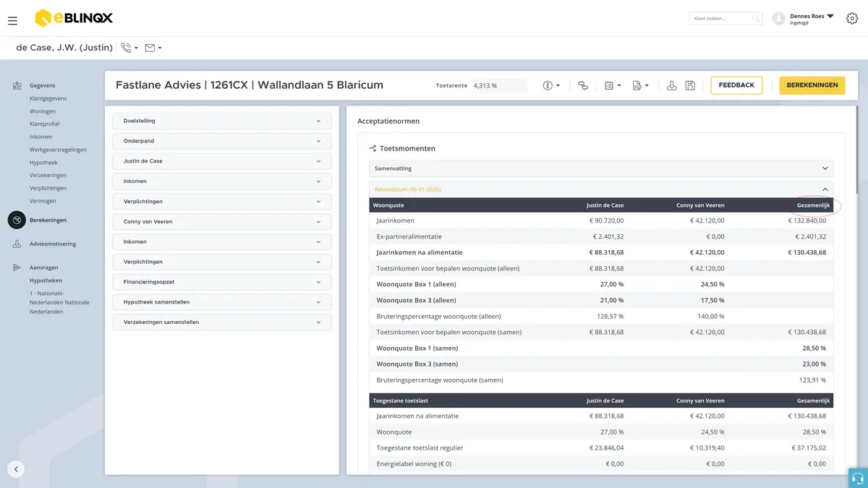
Task: Open settings with the gear icon
Action: [851, 18]
